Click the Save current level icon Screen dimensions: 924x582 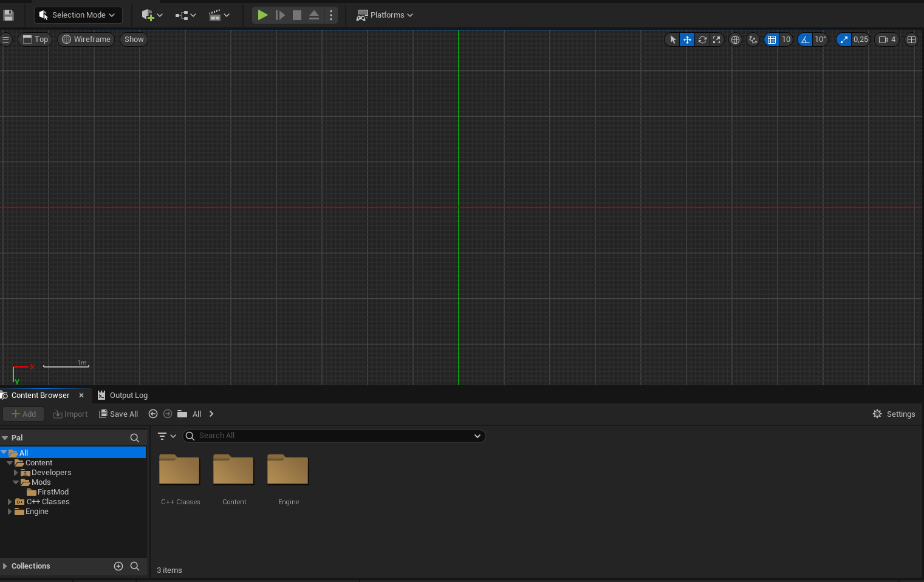pyautogui.click(x=9, y=15)
